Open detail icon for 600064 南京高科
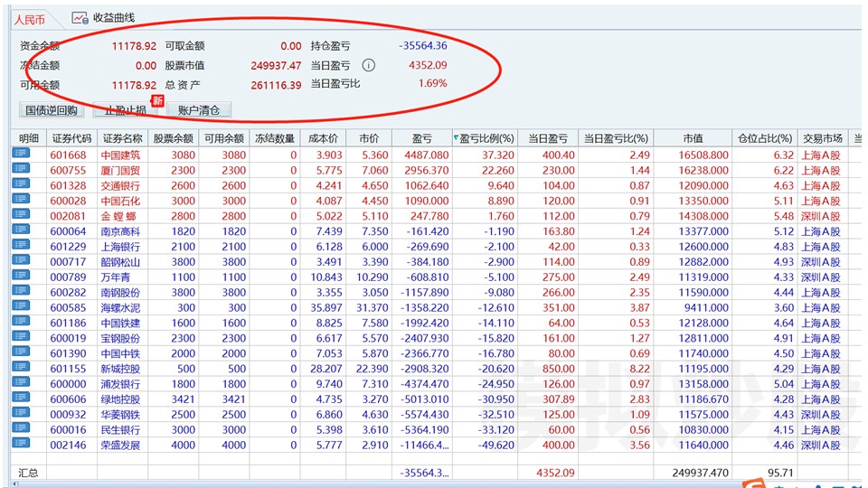 coord(21,230)
